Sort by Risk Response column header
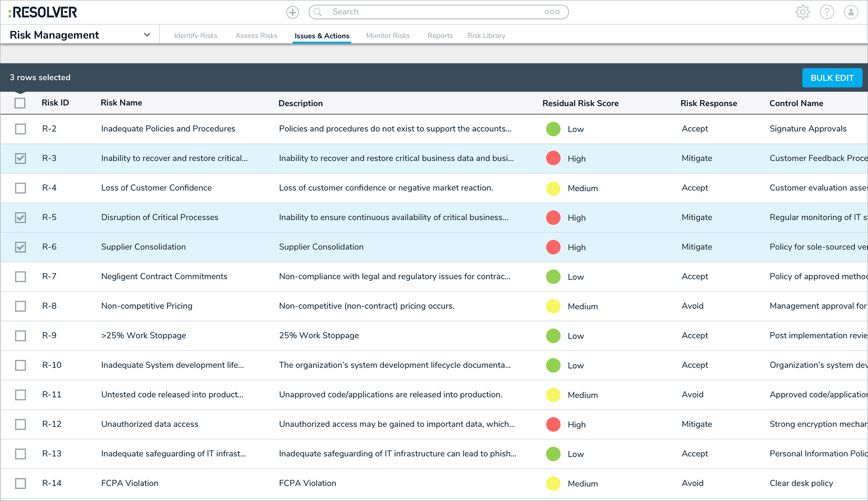Screen dimensions: 868x501 tap(708, 103)
